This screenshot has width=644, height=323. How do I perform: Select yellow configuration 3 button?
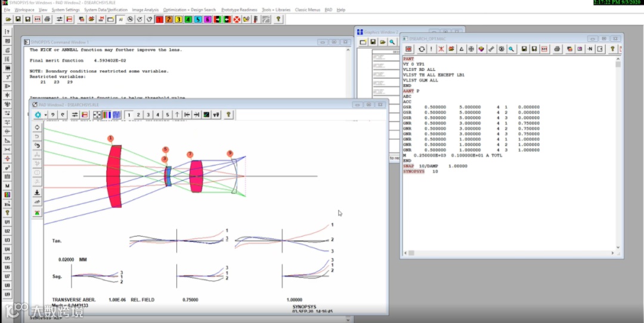point(179,19)
